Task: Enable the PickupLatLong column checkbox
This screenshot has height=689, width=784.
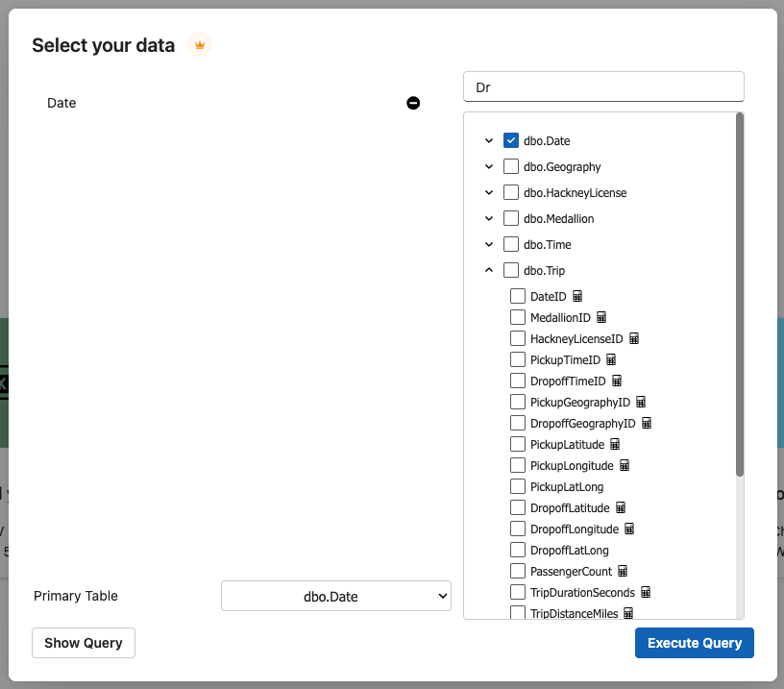Action: [x=518, y=487]
